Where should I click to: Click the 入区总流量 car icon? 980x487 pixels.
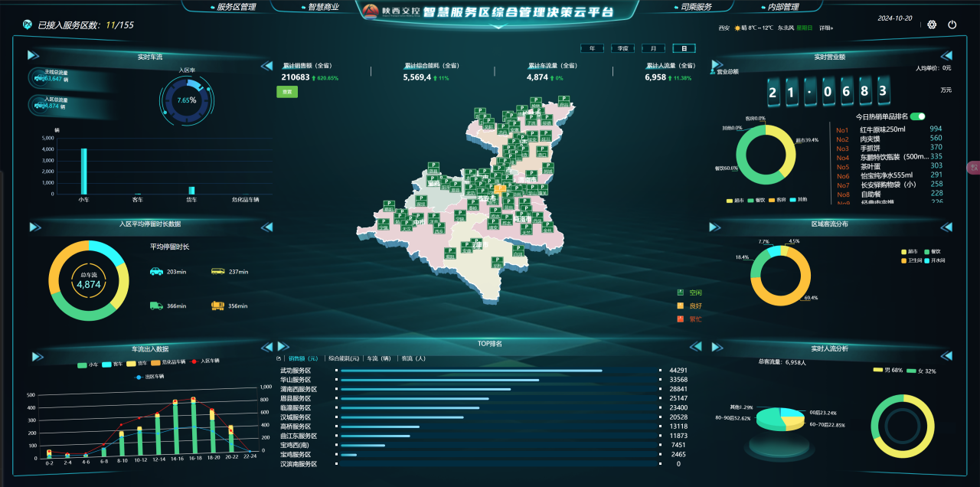pos(38,104)
